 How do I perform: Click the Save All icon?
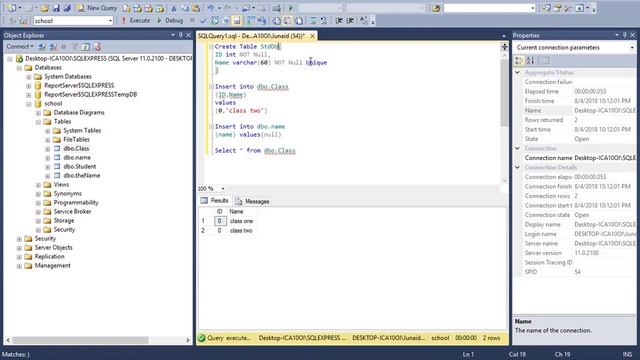(x=67, y=8)
